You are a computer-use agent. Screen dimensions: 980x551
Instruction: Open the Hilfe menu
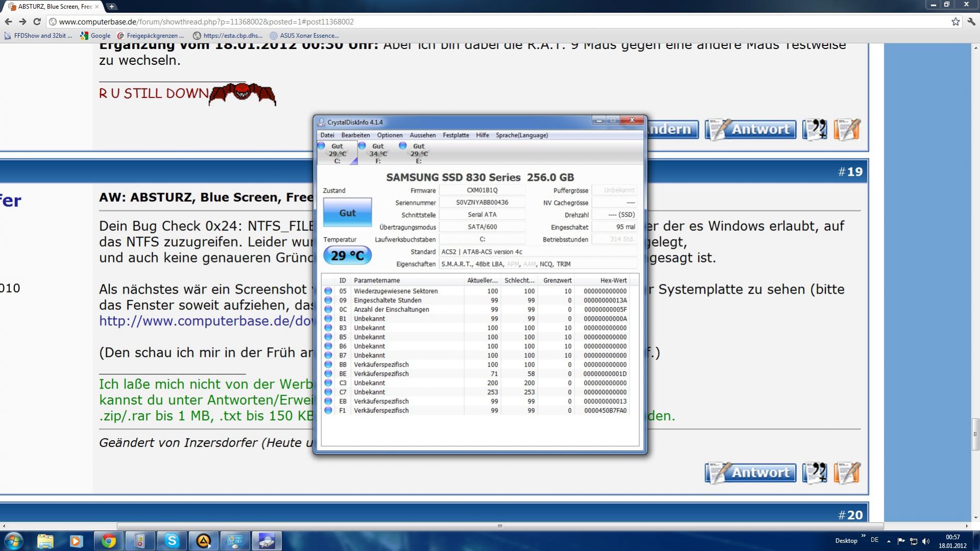(482, 135)
